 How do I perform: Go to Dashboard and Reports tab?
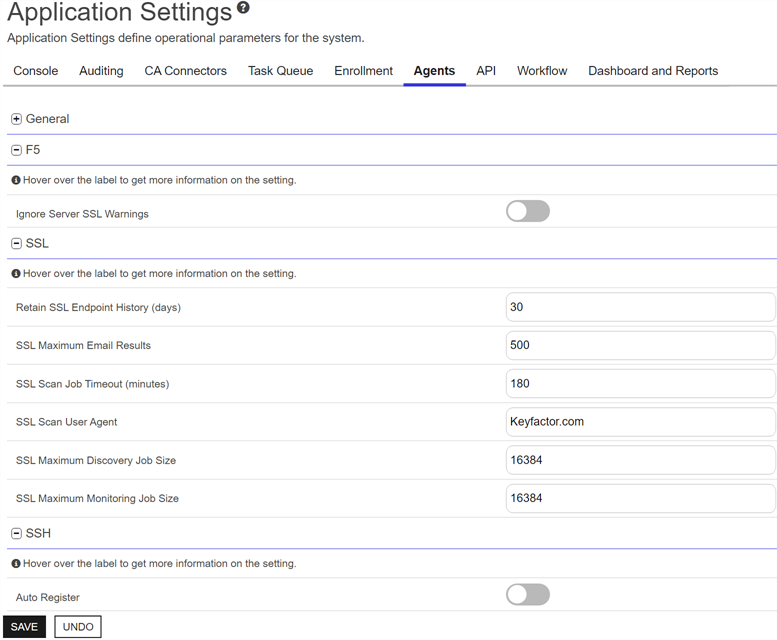(x=652, y=71)
